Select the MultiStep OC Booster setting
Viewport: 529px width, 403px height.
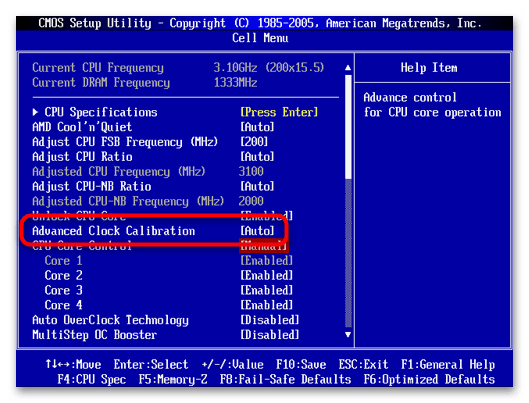(94, 335)
